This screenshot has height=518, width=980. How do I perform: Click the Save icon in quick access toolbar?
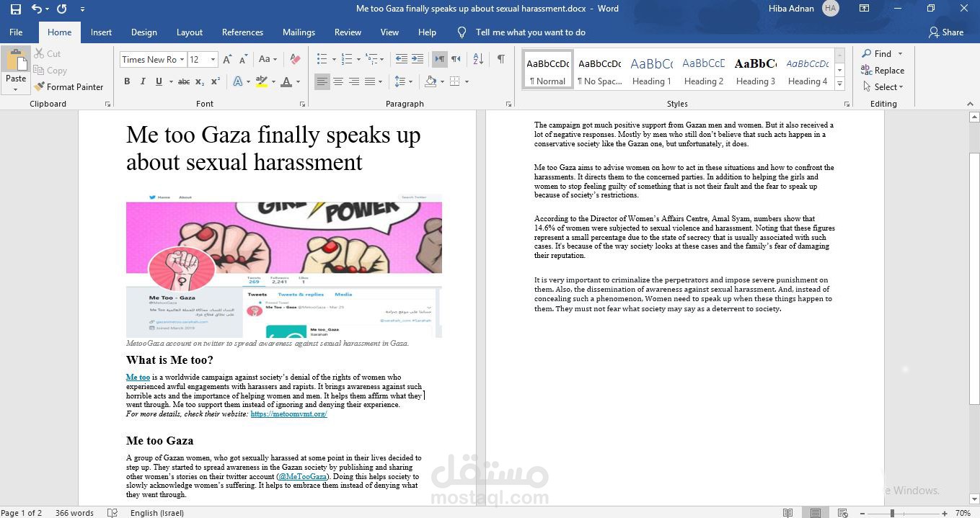pos(15,9)
